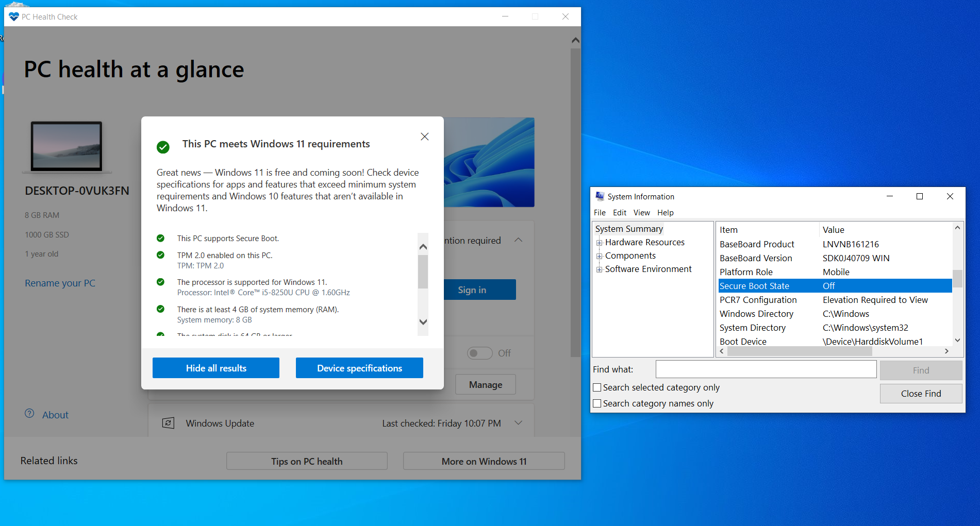Screen dimensions: 980x526
Task: Select the Platform Role row
Action: click(835, 272)
